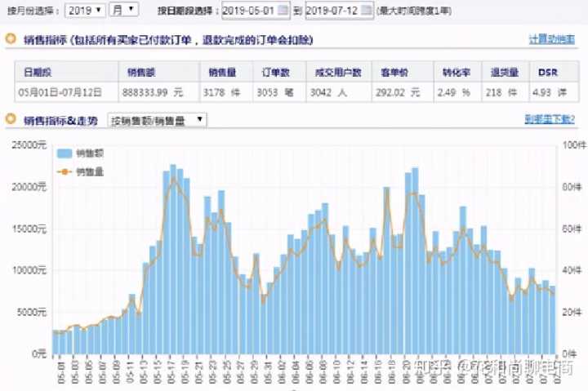Toggle the 销售额 series in chart legend
Image resolution: width=588 pixels, height=391 pixels.
click(90, 153)
